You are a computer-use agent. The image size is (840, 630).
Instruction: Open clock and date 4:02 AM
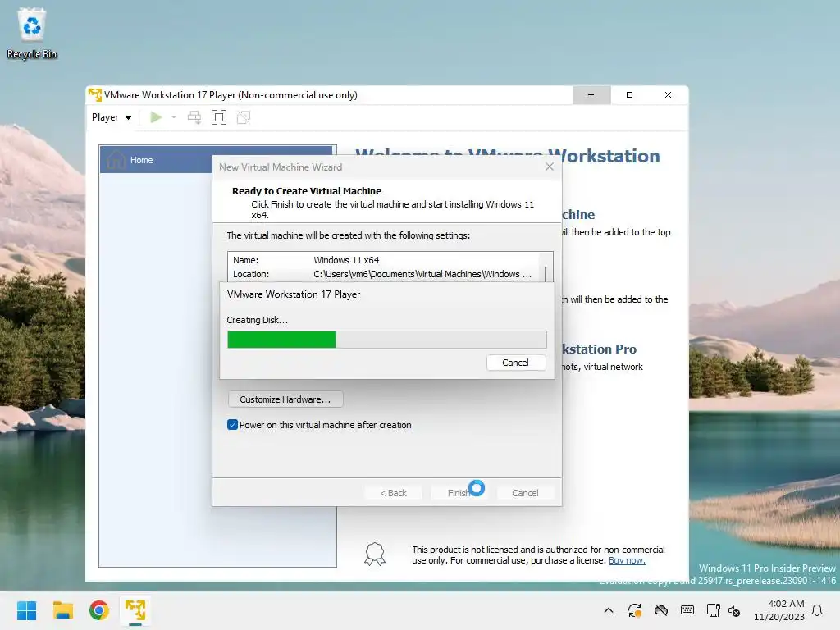click(779, 610)
